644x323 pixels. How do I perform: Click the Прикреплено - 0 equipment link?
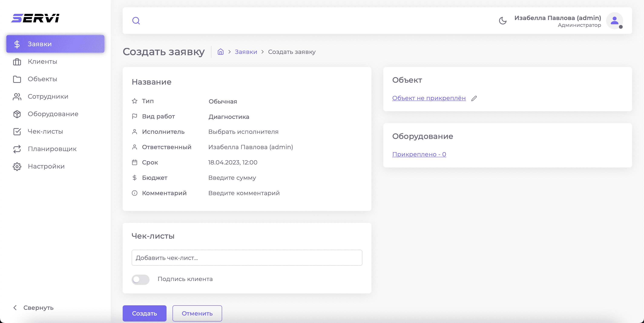tap(419, 154)
